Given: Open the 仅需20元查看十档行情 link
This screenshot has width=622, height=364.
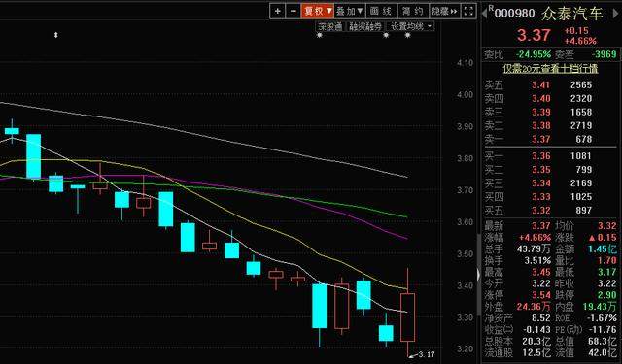Looking at the screenshot, I should pyautogui.click(x=550, y=69).
